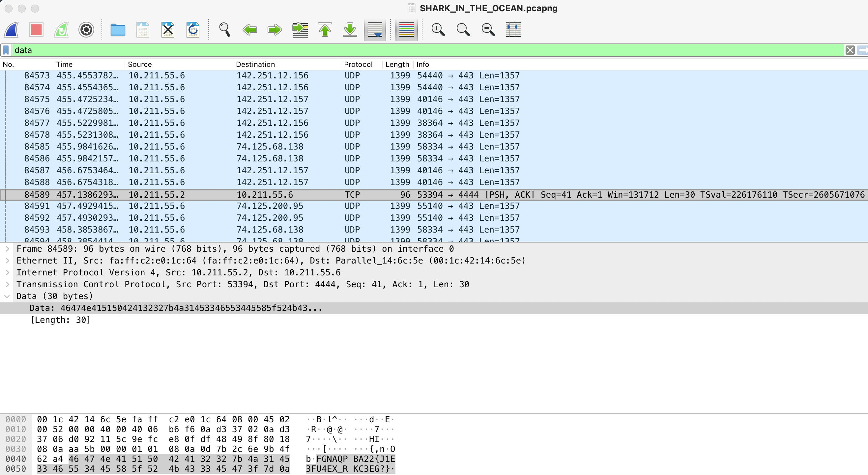Sort by the Source column header
This screenshot has height=475, width=868.
coord(179,64)
